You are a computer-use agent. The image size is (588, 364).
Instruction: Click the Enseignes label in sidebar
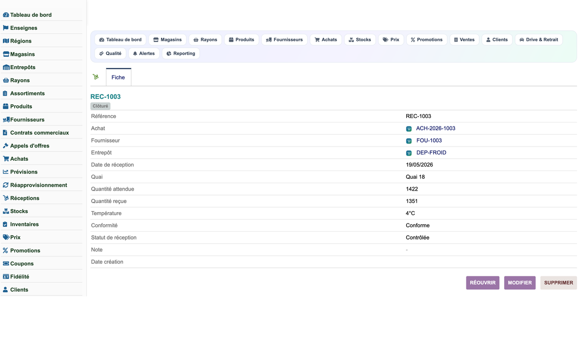[x=24, y=28]
